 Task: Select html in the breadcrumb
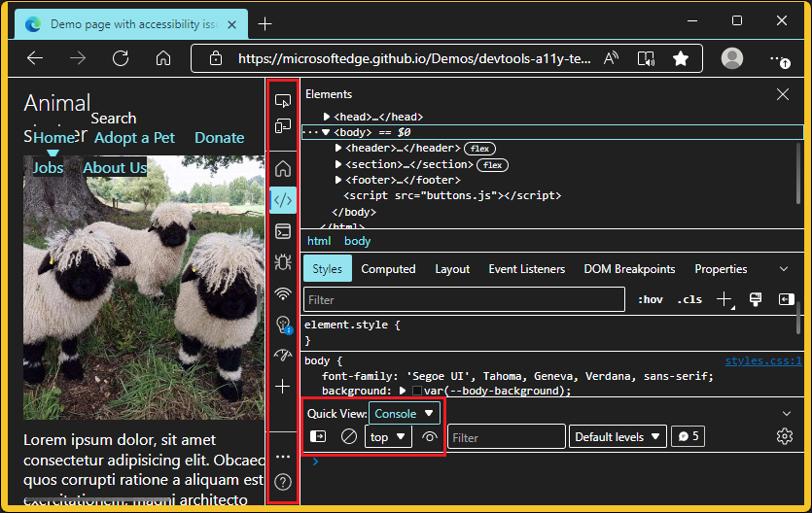tap(319, 241)
